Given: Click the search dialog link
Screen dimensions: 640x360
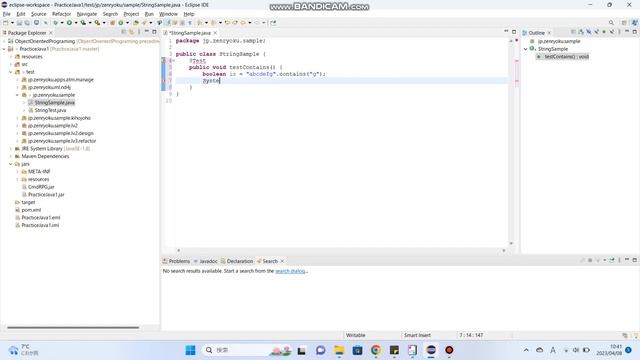Looking at the screenshot, I should (x=290, y=271).
